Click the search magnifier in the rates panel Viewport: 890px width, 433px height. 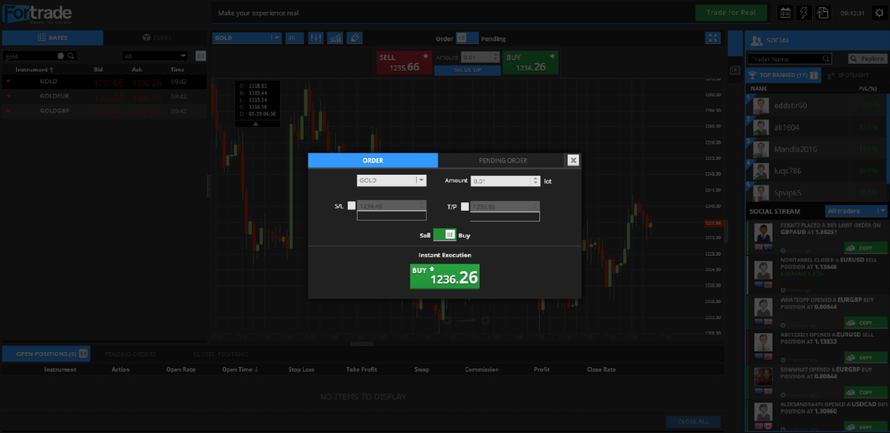71,56
